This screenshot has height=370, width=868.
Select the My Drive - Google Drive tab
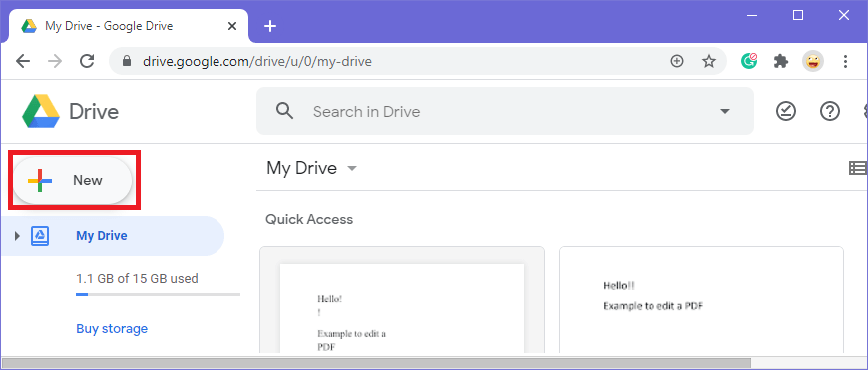pos(129,26)
